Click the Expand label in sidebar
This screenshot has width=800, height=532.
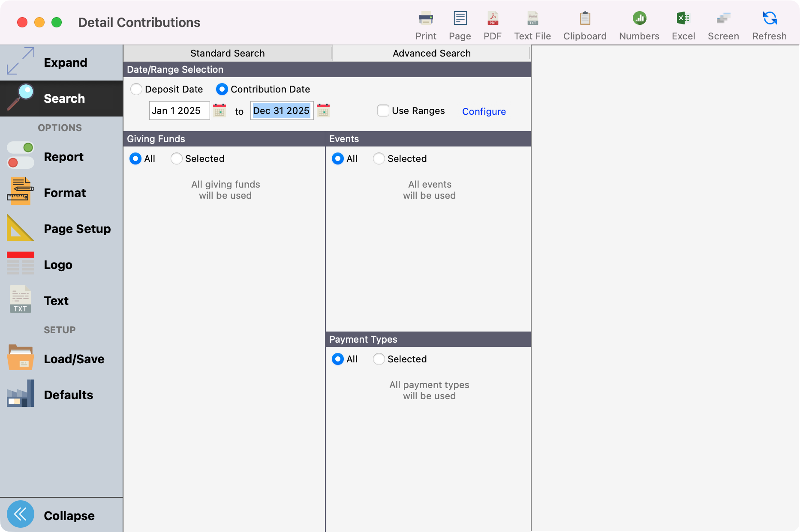pyautogui.click(x=66, y=63)
